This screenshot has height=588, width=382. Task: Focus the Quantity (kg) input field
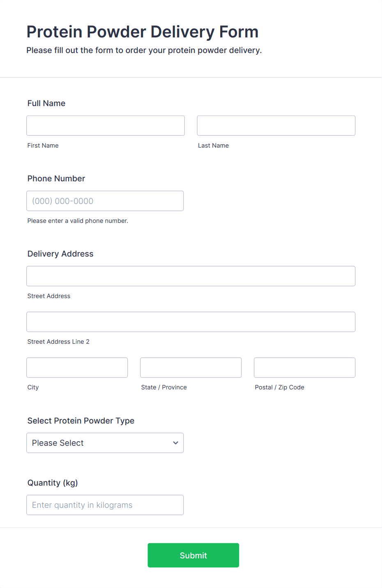[x=105, y=505]
